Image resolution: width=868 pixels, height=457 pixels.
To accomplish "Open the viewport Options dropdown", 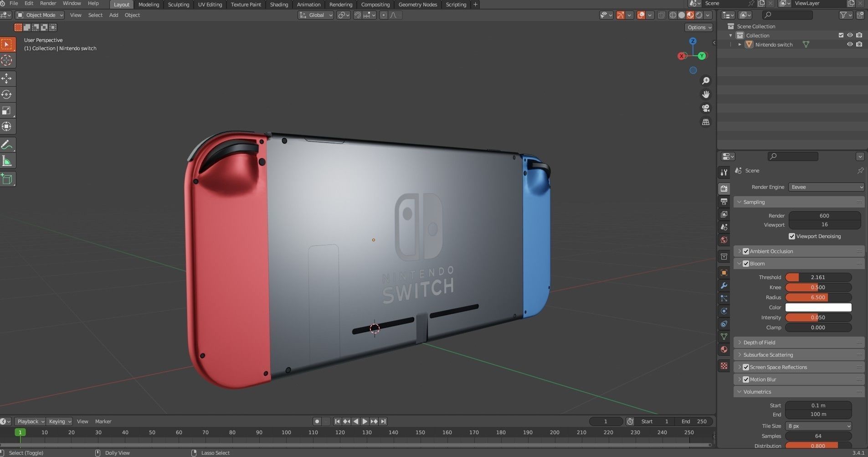I will [699, 27].
